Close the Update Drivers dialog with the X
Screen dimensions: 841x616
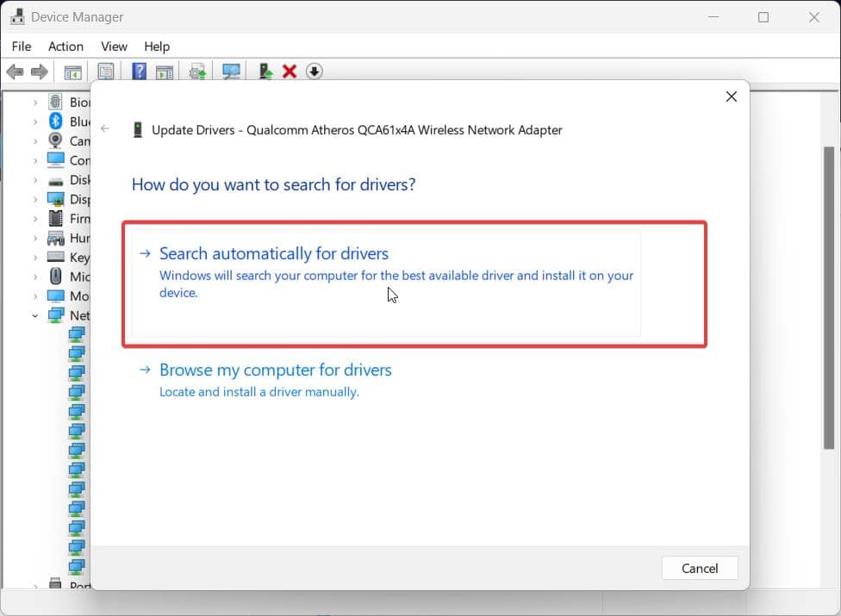(x=731, y=96)
